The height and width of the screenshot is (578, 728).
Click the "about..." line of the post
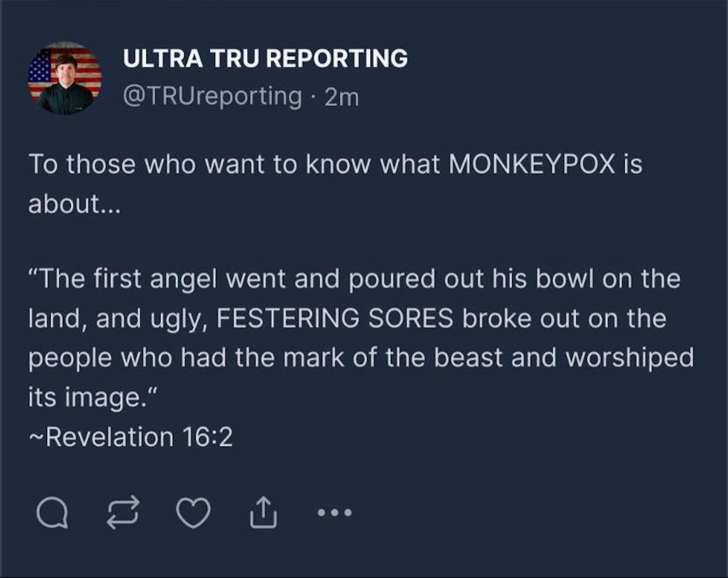click(x=74, y=204)
